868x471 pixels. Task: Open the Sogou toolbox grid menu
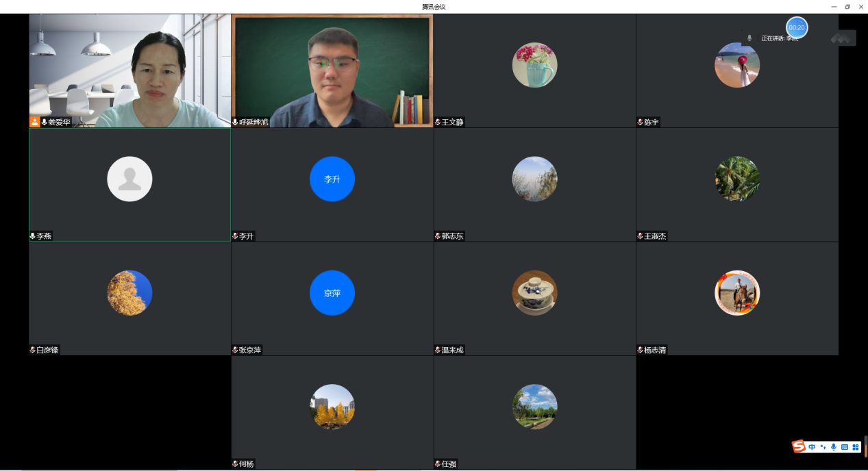[x=855, y=447]
